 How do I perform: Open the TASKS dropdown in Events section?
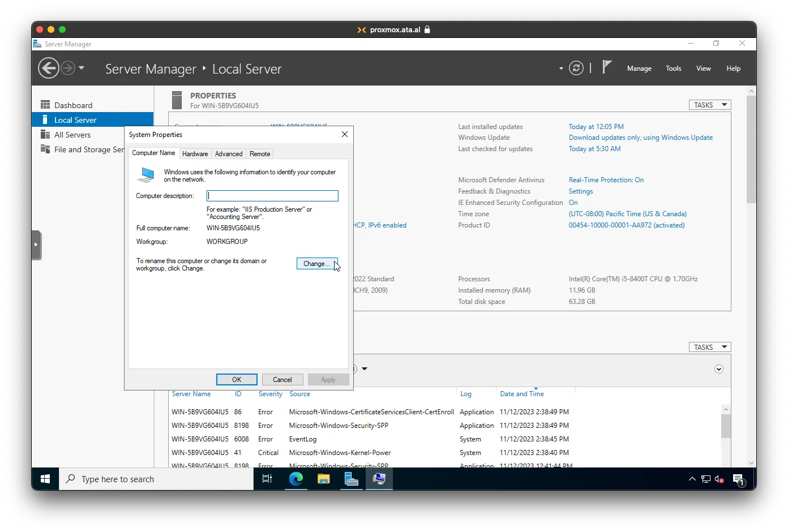(x=710, y=347)
